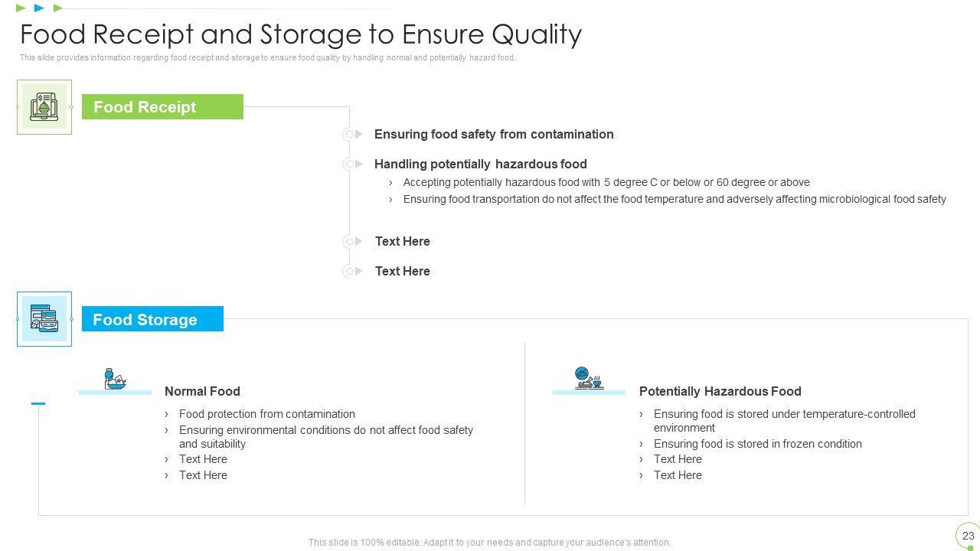
Task: Select the Normal Food bowl icon
Action: click(115, 380)
